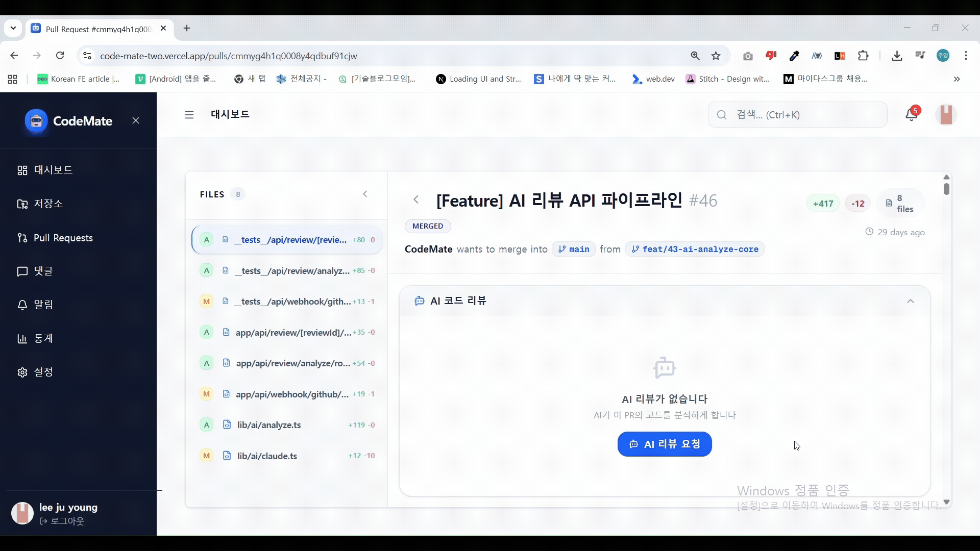Go back using arrow beside PR title

[416, 200]
